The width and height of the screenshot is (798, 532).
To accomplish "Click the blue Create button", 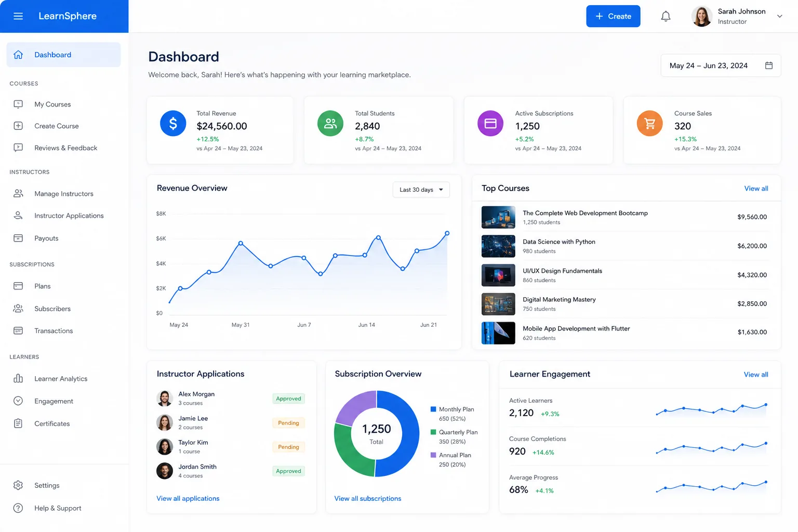I will (613, 16).
